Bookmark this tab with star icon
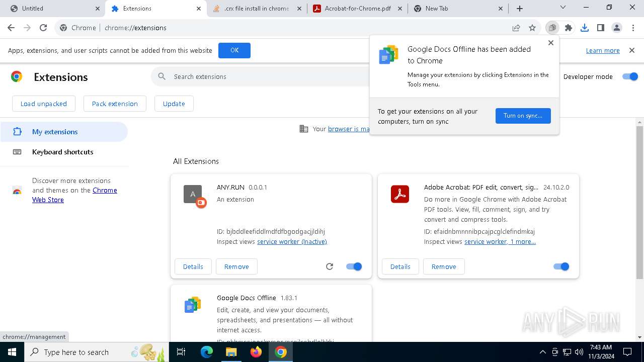This screenshot has width=644, height=362. point(532,28)
